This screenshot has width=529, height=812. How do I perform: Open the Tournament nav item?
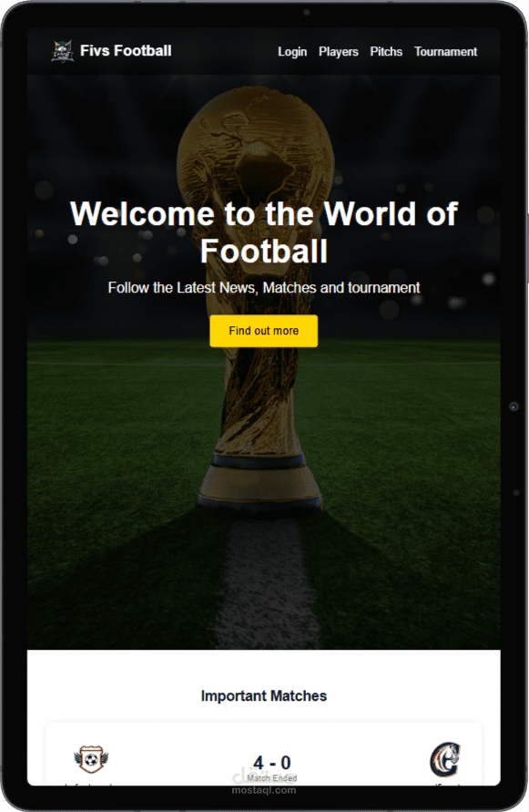click(x=445, y=52)
